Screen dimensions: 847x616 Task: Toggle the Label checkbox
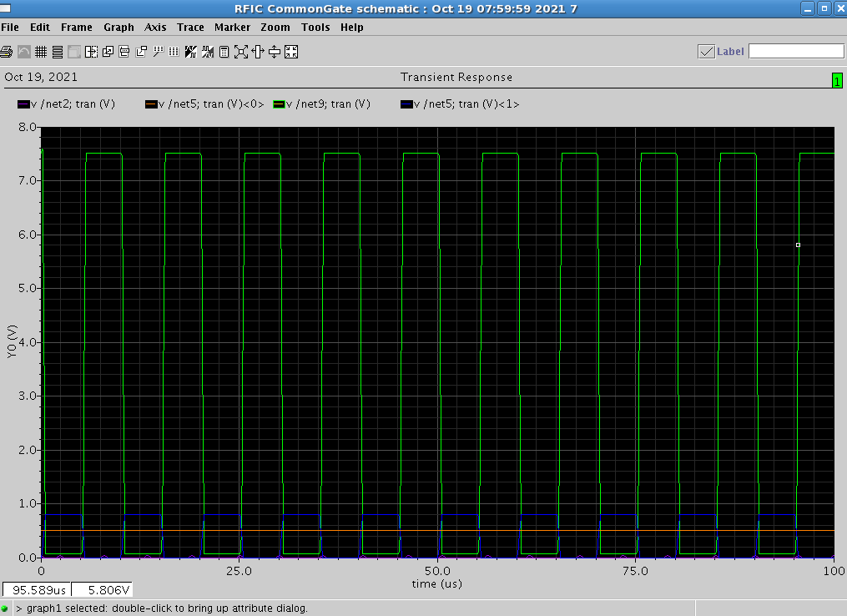pyautogui.click(x=706, y=52)
